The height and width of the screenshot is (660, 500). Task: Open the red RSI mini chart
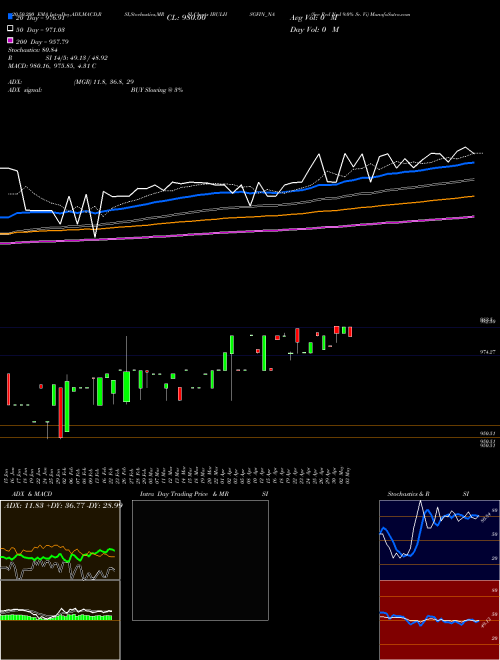439,620
